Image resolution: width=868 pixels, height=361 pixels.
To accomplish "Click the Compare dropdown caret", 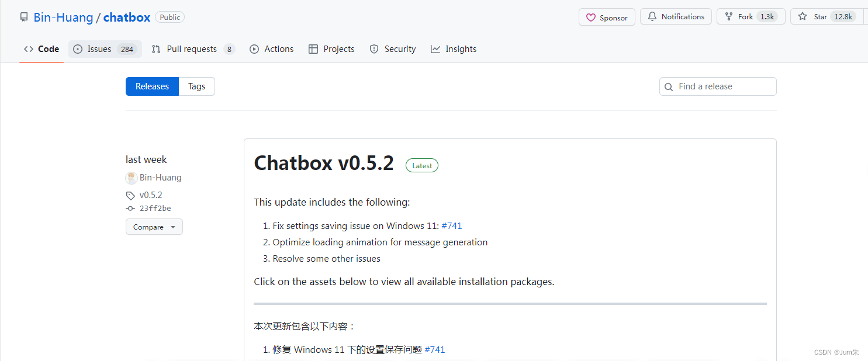I will (x=173, y=227).
